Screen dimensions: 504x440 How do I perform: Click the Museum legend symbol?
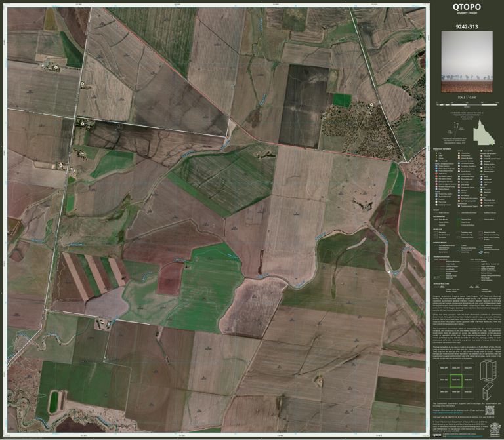(x=459, y=190)
